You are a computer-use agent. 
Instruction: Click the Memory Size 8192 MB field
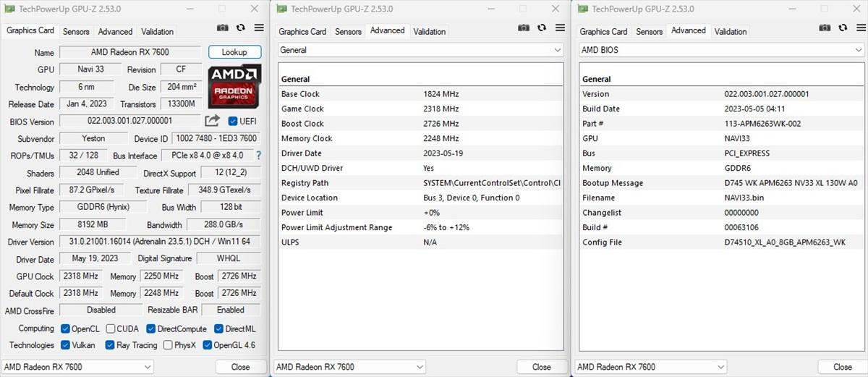tap(93, 224)
